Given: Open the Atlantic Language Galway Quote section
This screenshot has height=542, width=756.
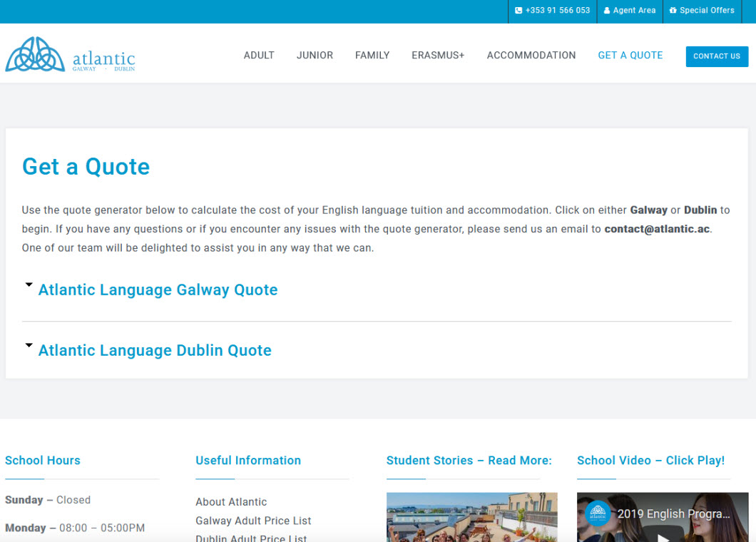Looking at the screenshot, I should pyautogui.click(x=158, y=290).
